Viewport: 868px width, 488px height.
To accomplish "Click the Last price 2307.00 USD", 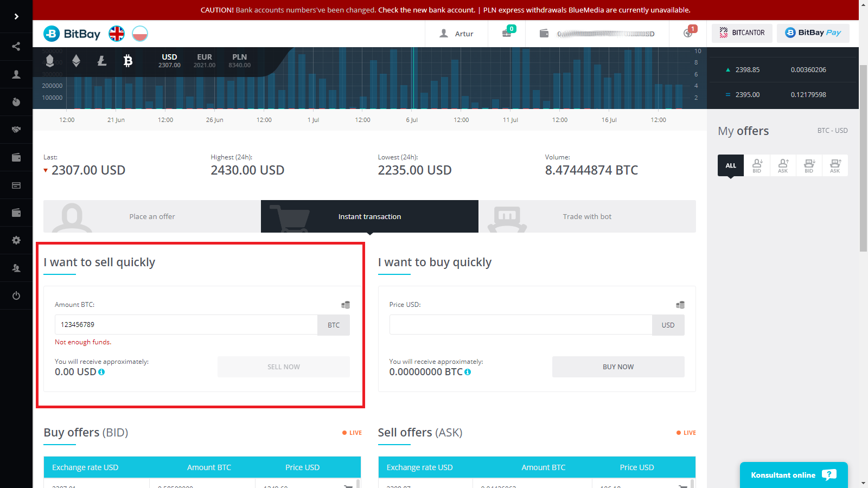I will click(x=88, y=170).
